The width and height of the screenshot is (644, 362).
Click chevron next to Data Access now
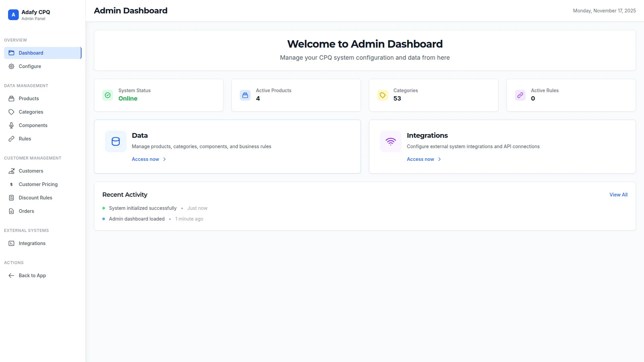coord(164,159)
